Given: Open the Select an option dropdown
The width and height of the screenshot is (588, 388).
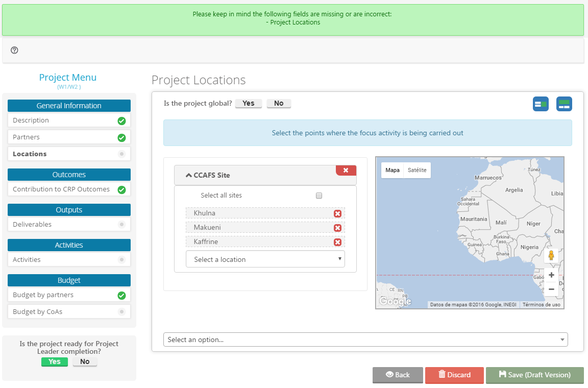Looking at the screenshot, I should coord(365,339).
